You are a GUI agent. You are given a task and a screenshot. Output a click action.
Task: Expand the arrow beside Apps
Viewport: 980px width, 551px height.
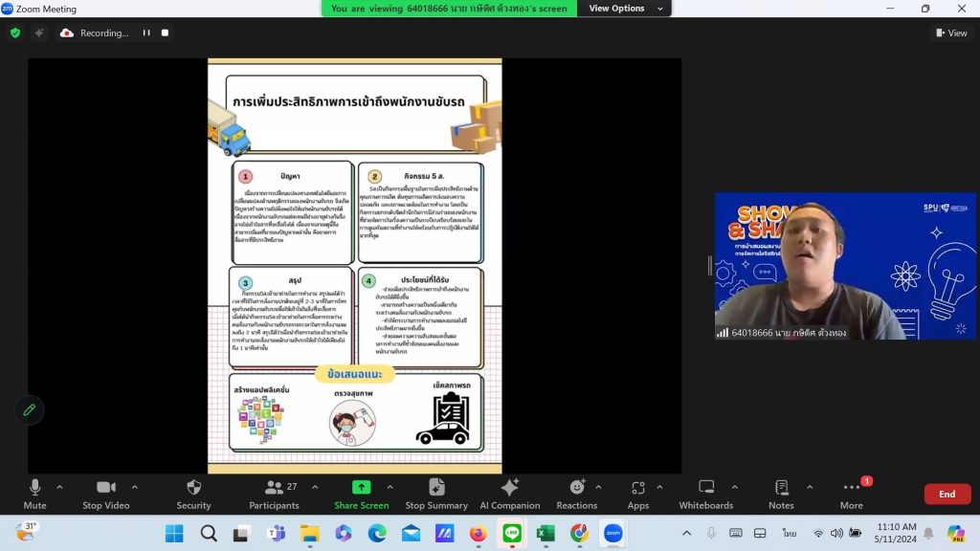coord(660,487)
